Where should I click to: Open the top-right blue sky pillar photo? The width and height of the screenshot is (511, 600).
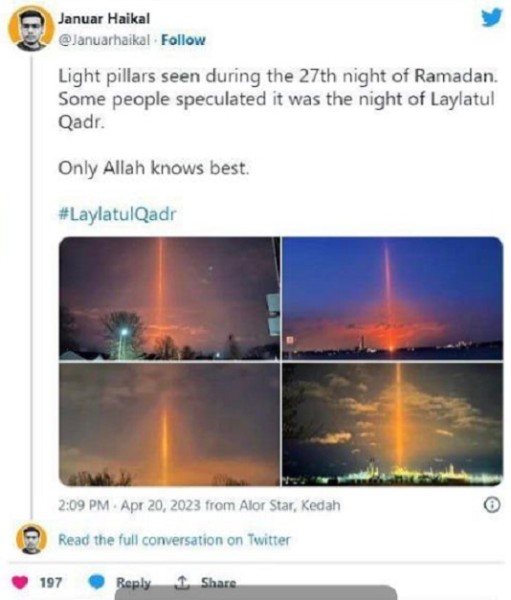click(x=392, y=298)
